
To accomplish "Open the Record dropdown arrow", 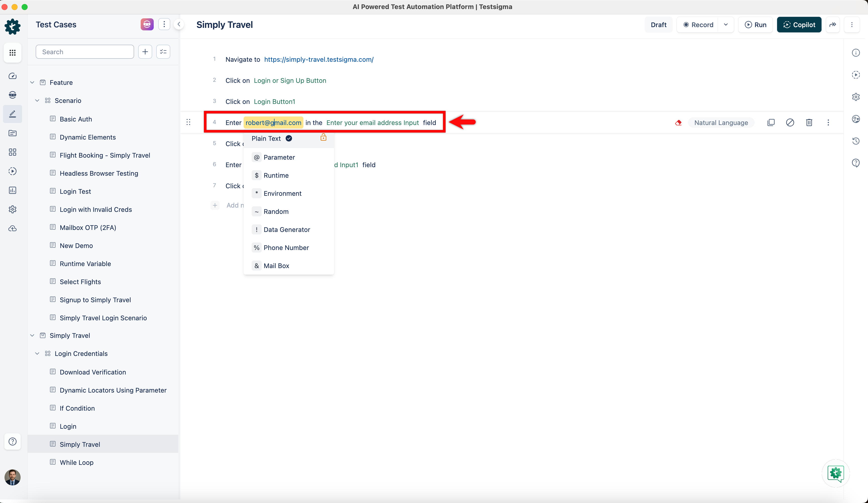I will tap(726, 25).
